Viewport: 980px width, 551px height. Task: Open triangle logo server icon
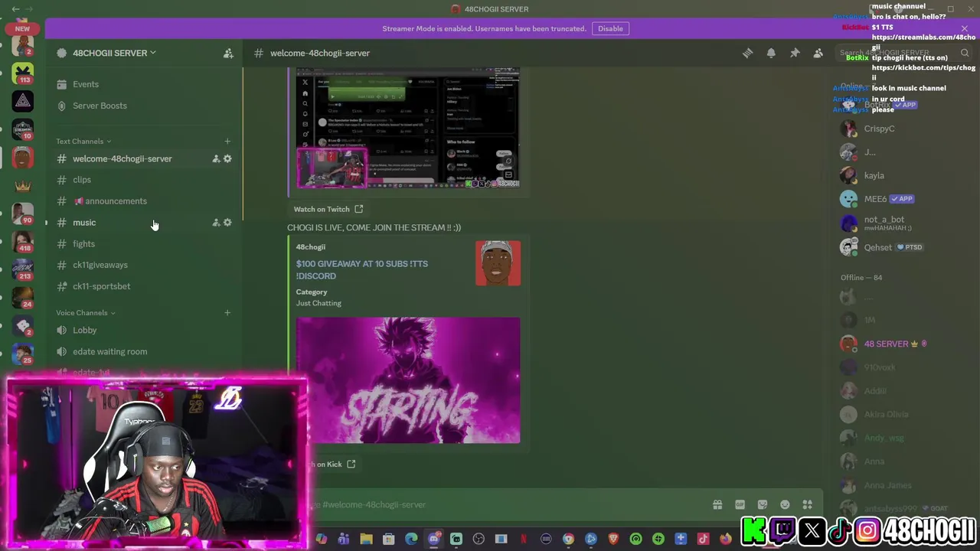click(23, 101)
